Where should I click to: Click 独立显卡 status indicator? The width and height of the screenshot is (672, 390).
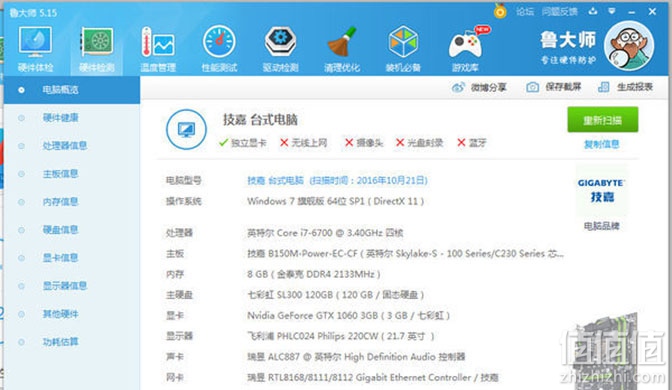[243, 143]
